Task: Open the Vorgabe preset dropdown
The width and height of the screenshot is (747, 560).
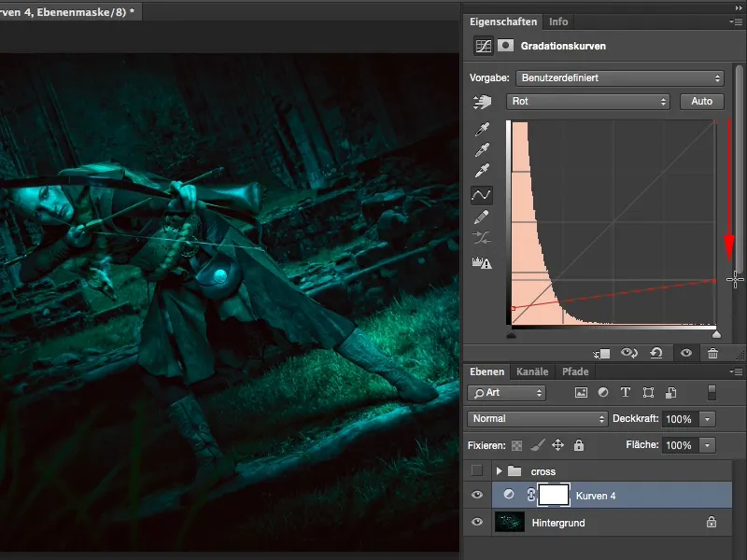Action: tap(620, 78)
